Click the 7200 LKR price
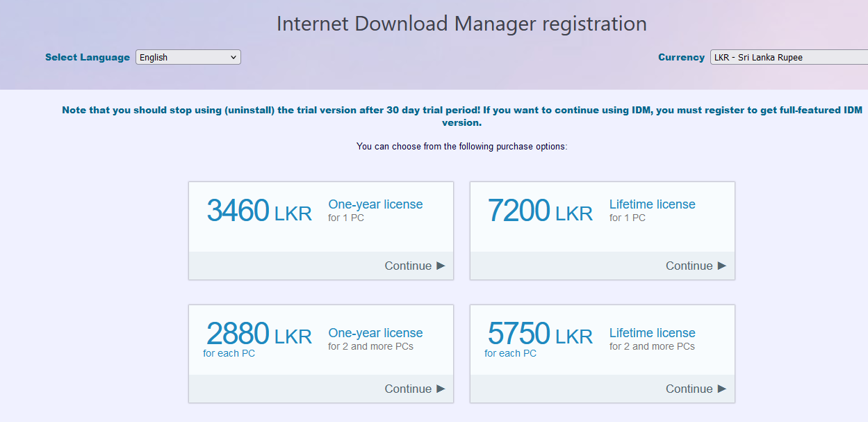868x422 pixels. (540, 211)
